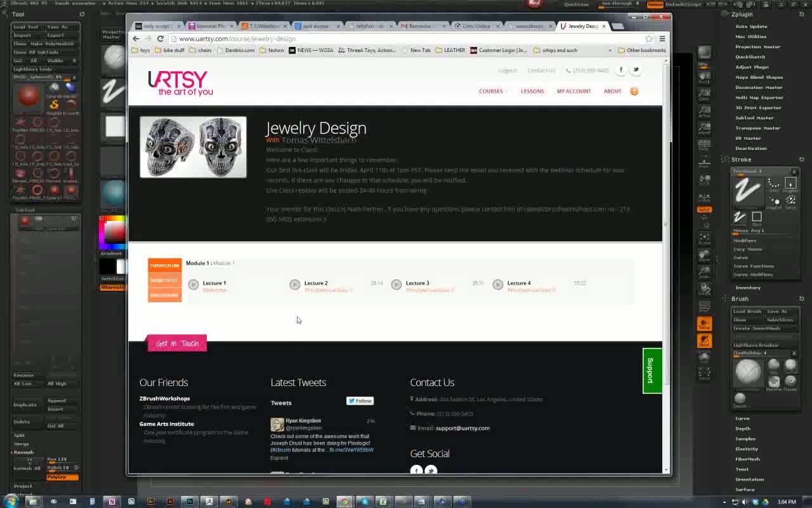Toggle the PolyGrp option in ZBrush
Screen dimensions: 812x508
point(62,477)
